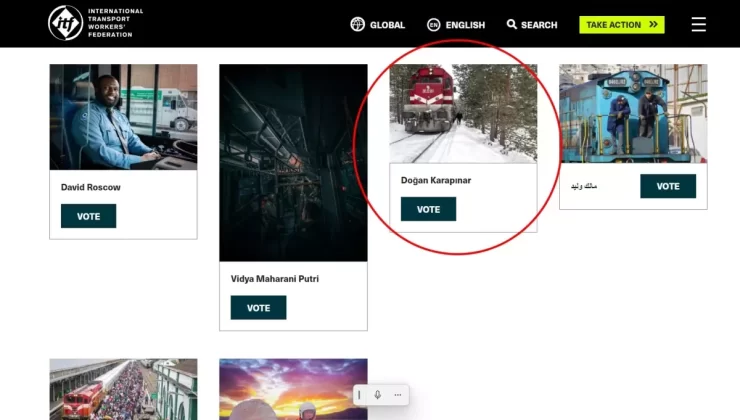Click the globe icon next to Global
This screenshot has width=740, height=420.
click(357, 24)
